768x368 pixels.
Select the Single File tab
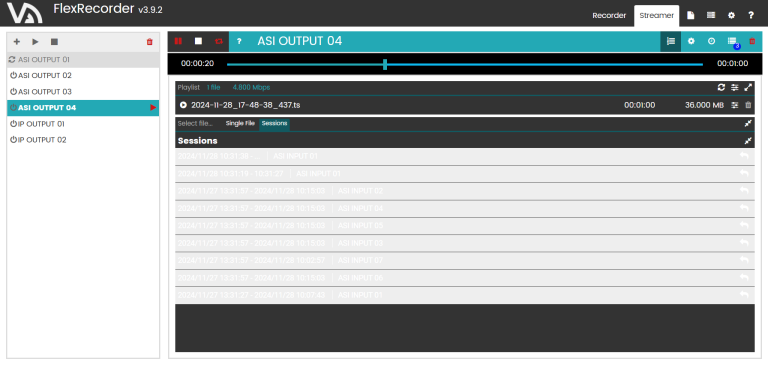pyautogui.click(x=240, y=123)
